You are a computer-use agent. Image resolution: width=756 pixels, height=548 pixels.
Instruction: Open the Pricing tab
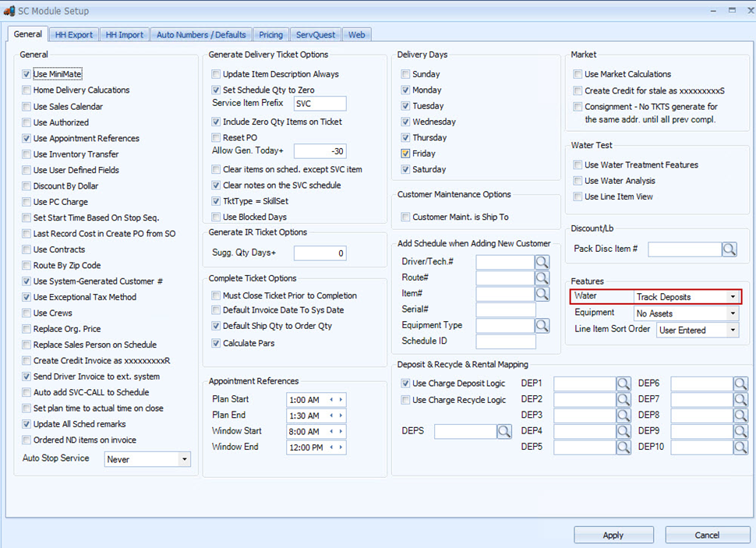pyautogui.click(x=271, y=35)
